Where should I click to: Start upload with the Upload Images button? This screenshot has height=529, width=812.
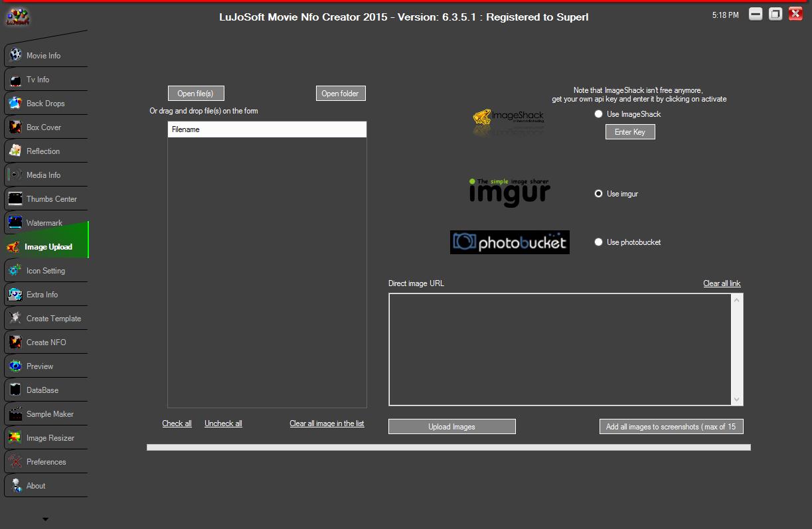[452, 427]
